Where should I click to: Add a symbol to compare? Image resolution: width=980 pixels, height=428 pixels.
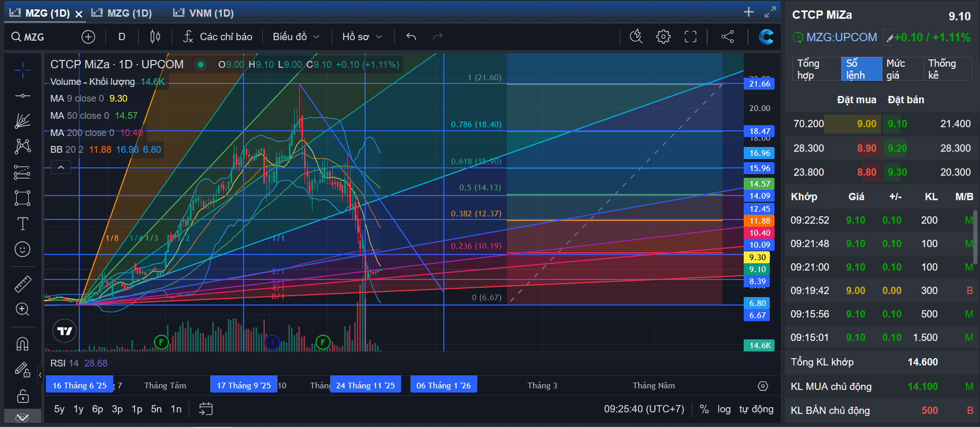[x=88, y=37]
